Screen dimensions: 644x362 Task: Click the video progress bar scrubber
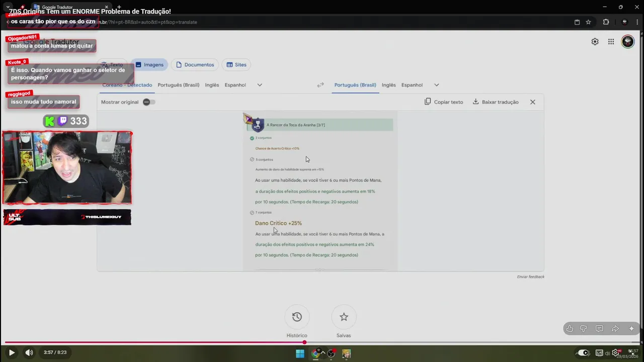click(x=304, y=342)
